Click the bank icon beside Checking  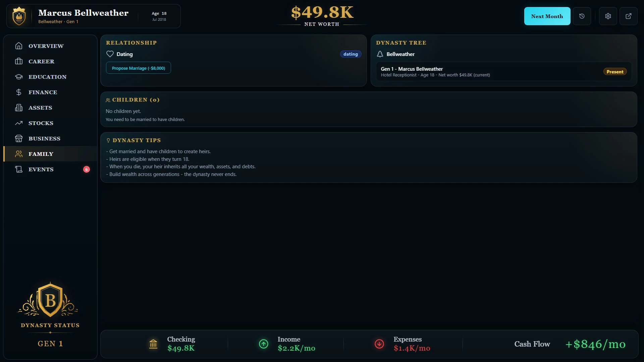point(153,344)
